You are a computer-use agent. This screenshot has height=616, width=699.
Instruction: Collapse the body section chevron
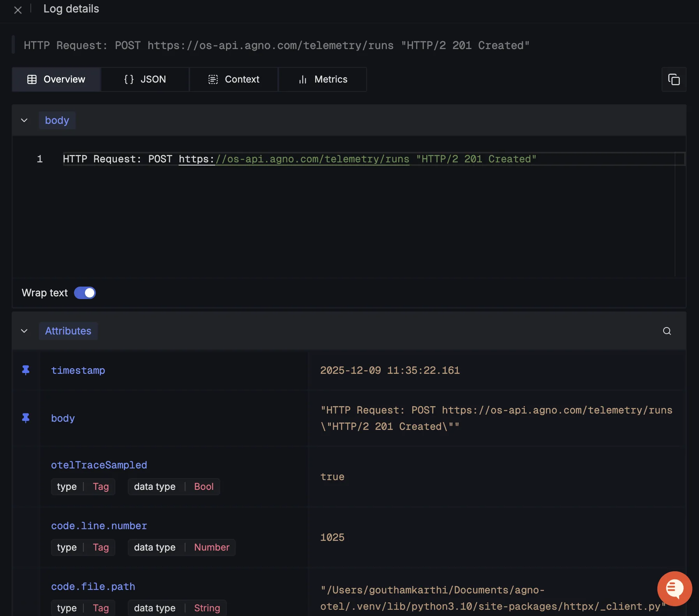(x=24, y=120)
